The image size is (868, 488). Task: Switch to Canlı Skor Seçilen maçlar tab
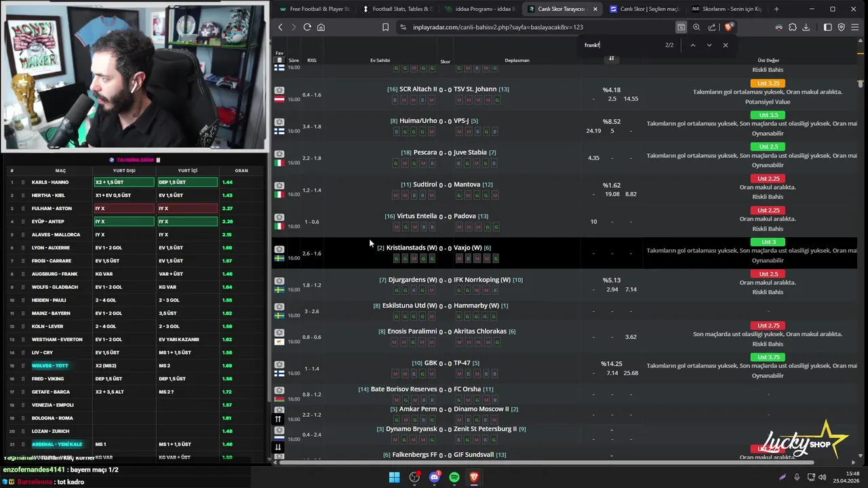tap(644, 9)
